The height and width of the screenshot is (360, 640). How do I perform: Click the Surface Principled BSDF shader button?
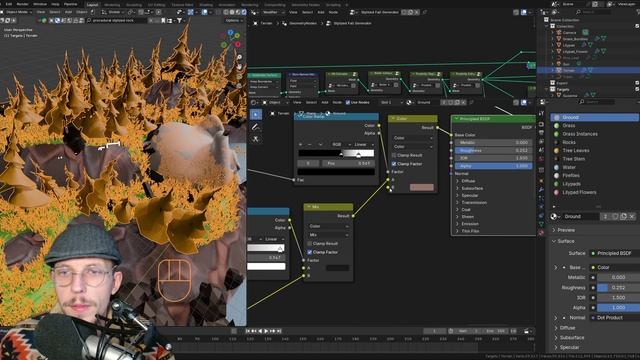point(616,253)
